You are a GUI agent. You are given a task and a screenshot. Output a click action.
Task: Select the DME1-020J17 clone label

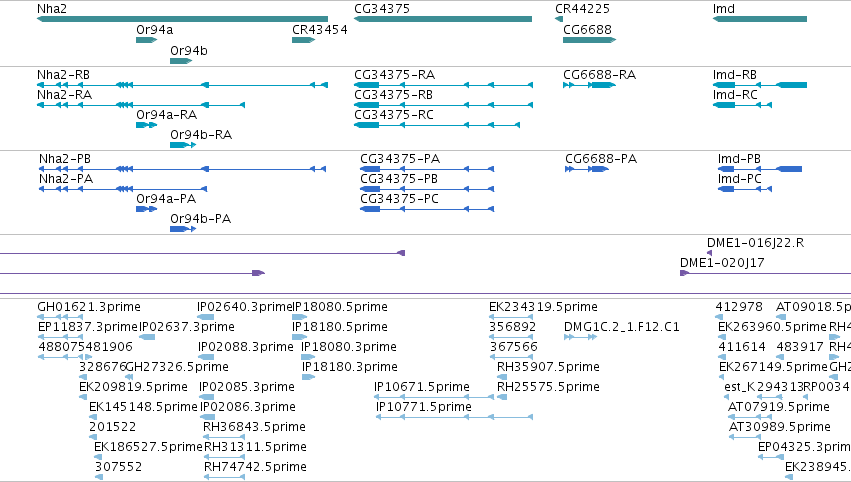pos(722,263)
